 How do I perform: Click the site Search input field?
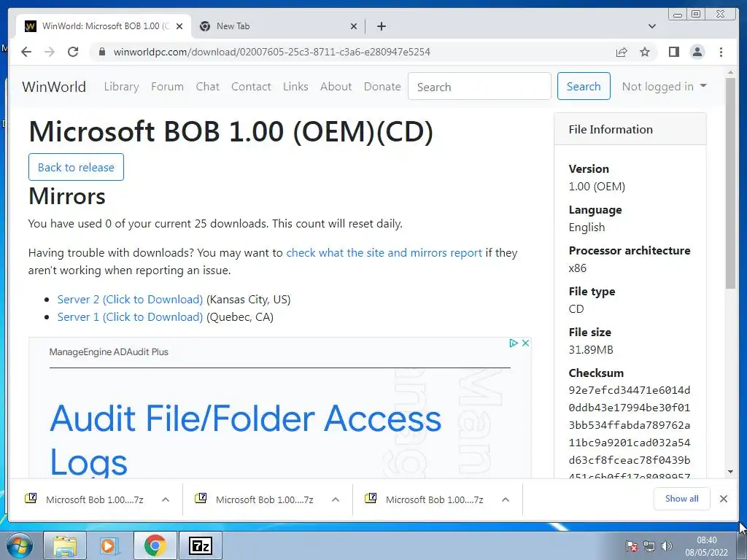click(x=479, y=86)
